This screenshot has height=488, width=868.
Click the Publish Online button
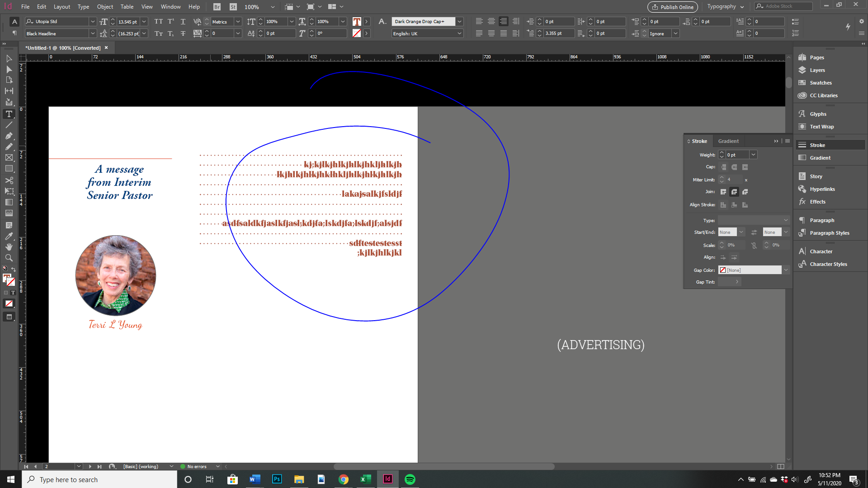point(672,7)
